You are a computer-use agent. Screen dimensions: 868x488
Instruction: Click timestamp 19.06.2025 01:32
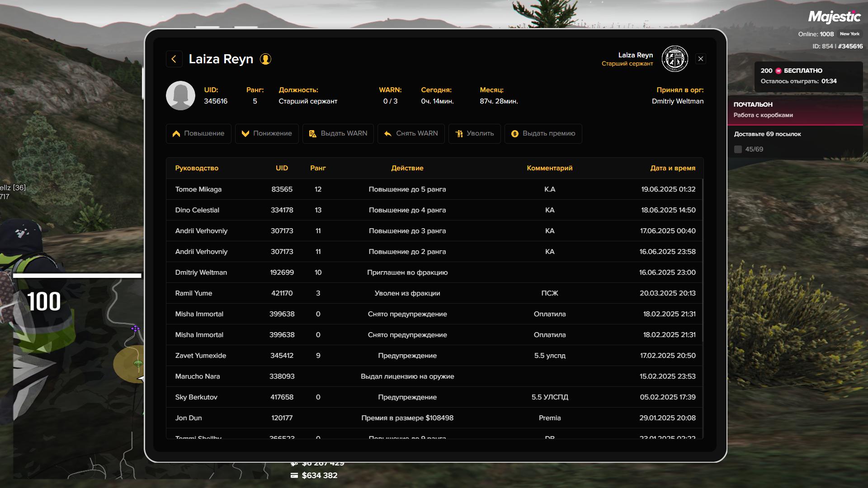click(x=668, y=189)
